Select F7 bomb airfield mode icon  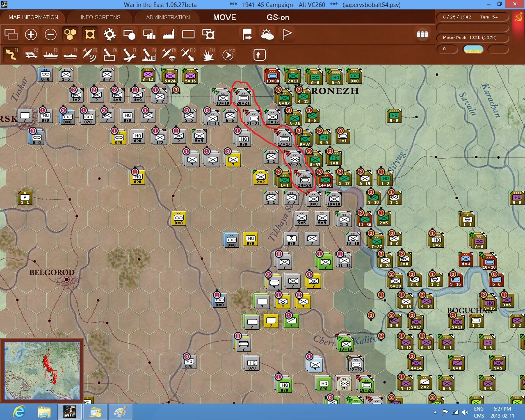(129, 54)
